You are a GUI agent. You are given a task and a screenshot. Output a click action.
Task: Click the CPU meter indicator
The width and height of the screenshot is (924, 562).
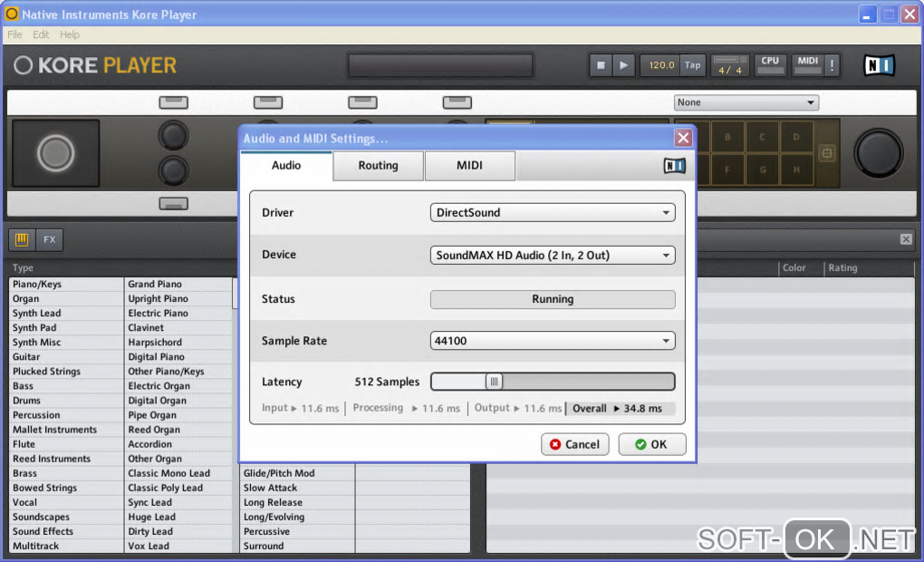(770, 65)
